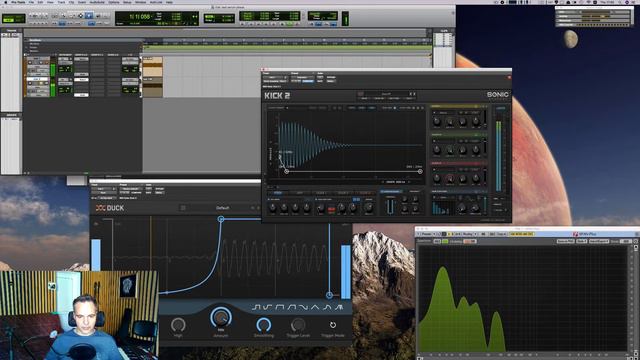Image resolution: width=640 pixels, height=360 pixels.
Task: Click the Kick 2 logo
Action: [277, 96]
